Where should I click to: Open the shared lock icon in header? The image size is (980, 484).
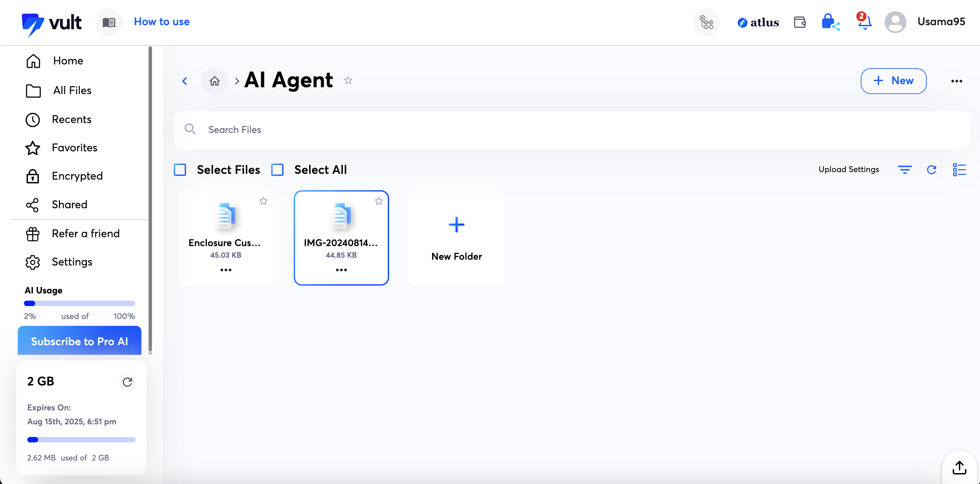tap(830, 22)
